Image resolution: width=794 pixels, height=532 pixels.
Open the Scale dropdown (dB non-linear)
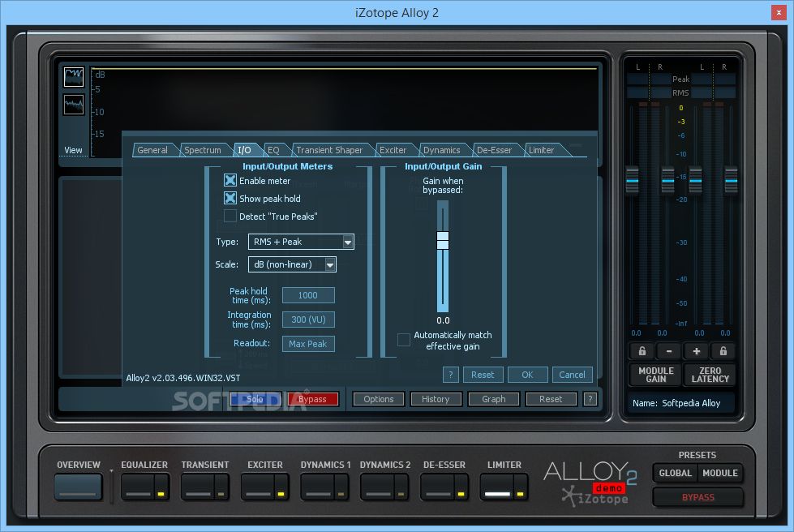click(x=292, y=264)
